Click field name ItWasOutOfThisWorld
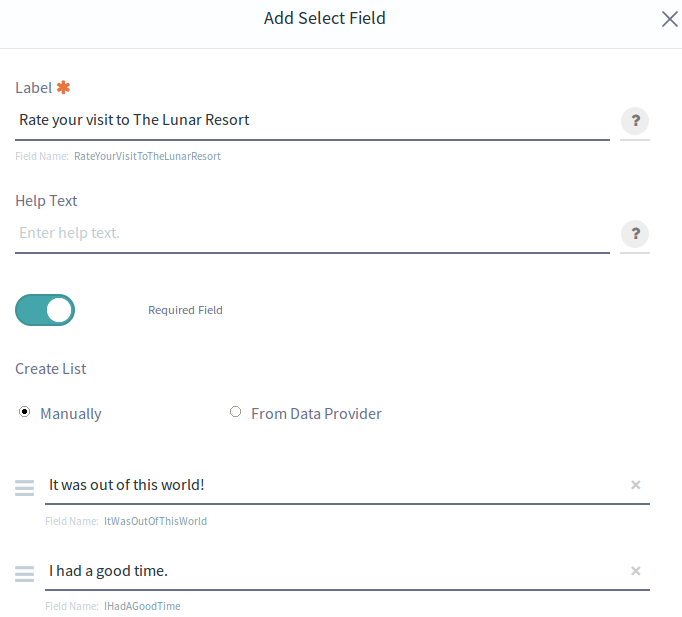The width and height of the screenshot is (682, 617). click(155, 521)
